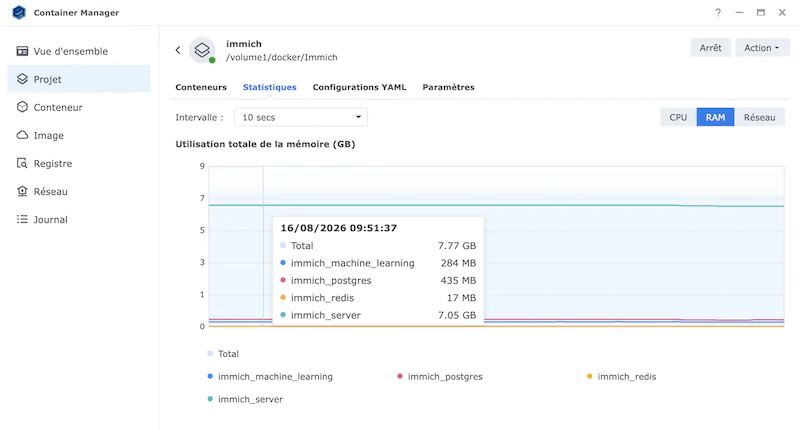Maximize the Container Manager window
800x430 pixels.
(761, 12)
